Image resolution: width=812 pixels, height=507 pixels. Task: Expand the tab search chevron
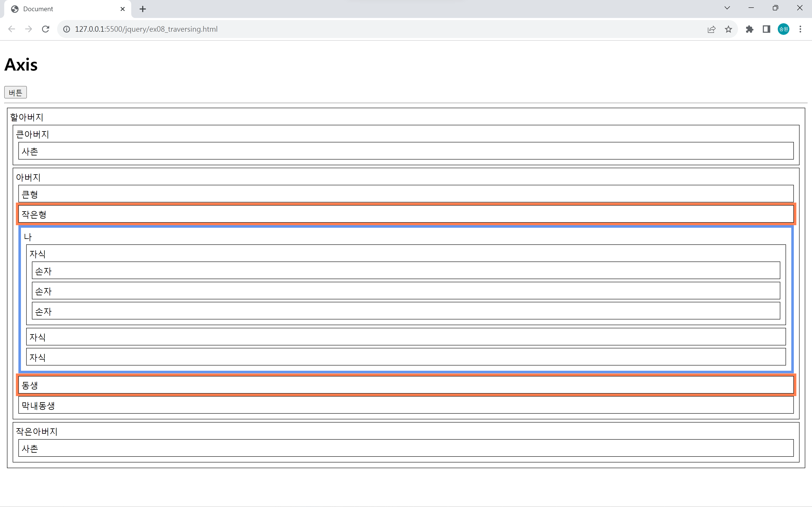click(x=727, y=8)
